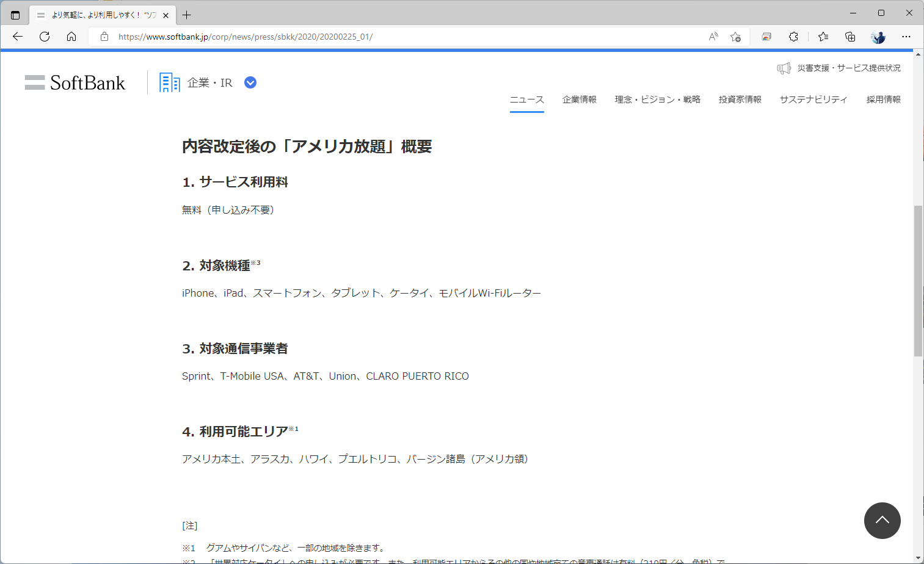
Task: Click the SoftBank logo
Action: 75,82
